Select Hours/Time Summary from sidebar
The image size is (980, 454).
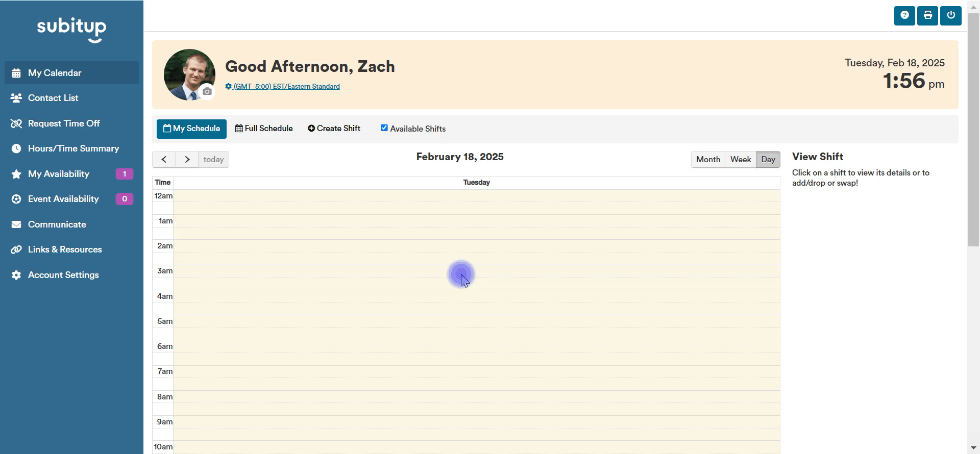[x=73, y=148]
